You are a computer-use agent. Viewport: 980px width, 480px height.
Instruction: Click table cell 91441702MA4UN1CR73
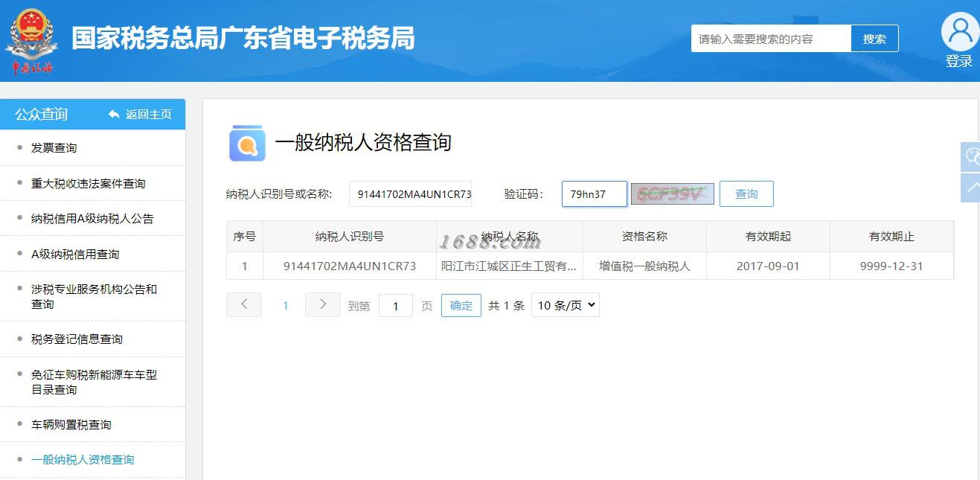350,266
